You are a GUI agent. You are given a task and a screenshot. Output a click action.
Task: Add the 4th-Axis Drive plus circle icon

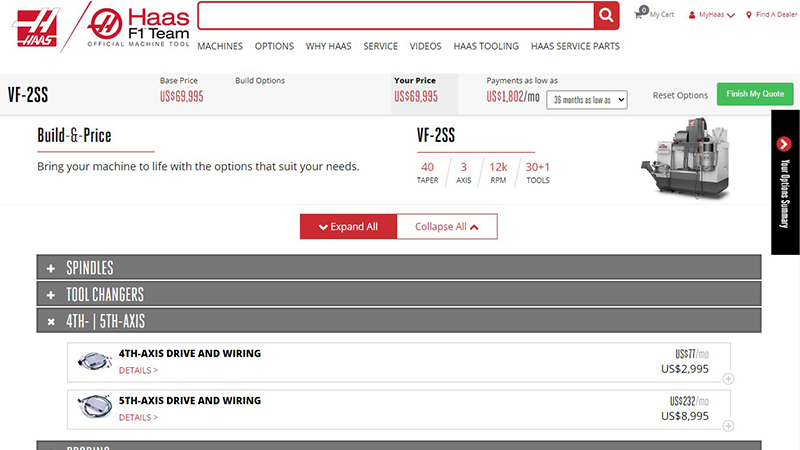pyautogui.click(x=728, y=379)
